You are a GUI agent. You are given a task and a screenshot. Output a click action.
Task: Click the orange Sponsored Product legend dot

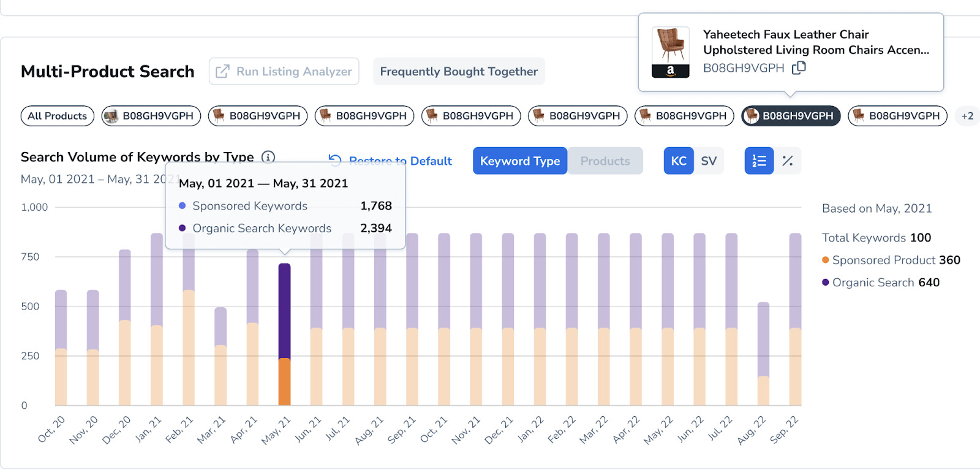click(x=826, y=260)
